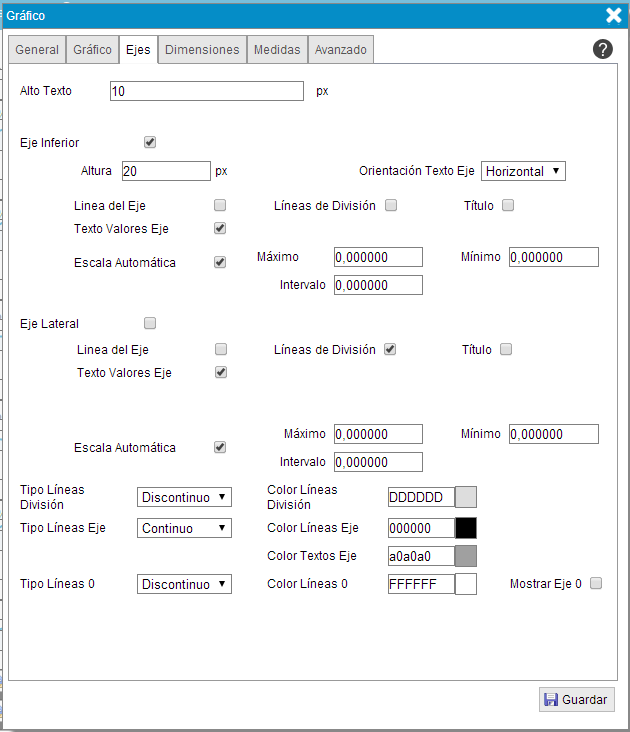Image resolution: width=630 pixels, height=732 pixels.
Task: Open Tipo Líneas Eje dropdown
Action: tap(184, 527)
